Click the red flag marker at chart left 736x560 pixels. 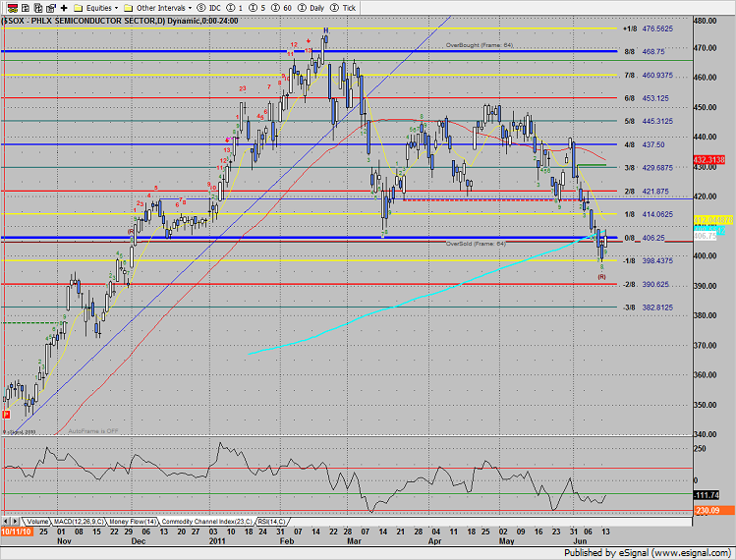pyautogui.click(x=7, y=414)
